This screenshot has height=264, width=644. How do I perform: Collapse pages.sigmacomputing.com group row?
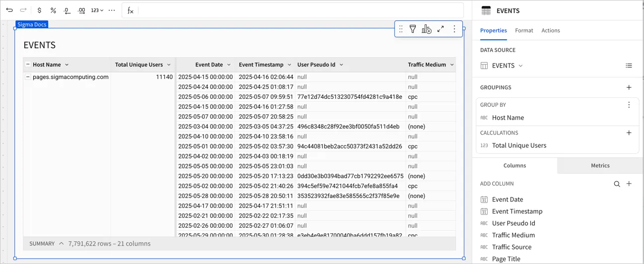(x=28, y=77)
